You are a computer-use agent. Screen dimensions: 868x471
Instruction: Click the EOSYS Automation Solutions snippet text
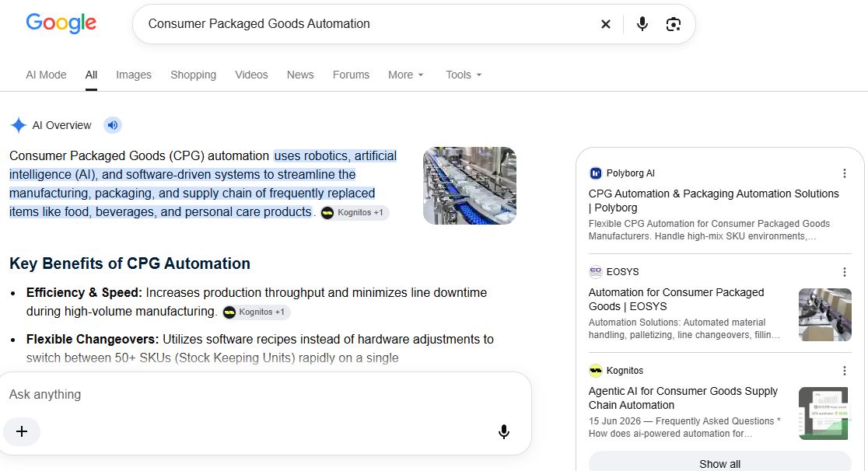(x=684, y=328)
